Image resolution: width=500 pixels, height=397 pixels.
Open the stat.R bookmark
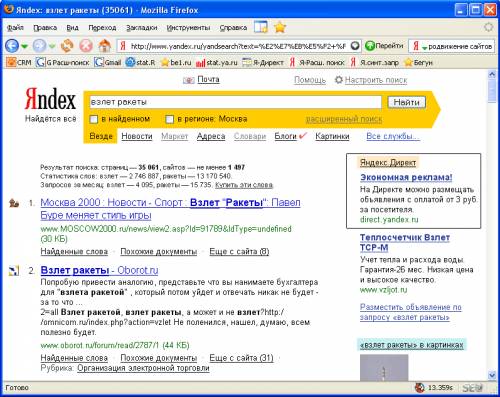(x=141, y=62)
